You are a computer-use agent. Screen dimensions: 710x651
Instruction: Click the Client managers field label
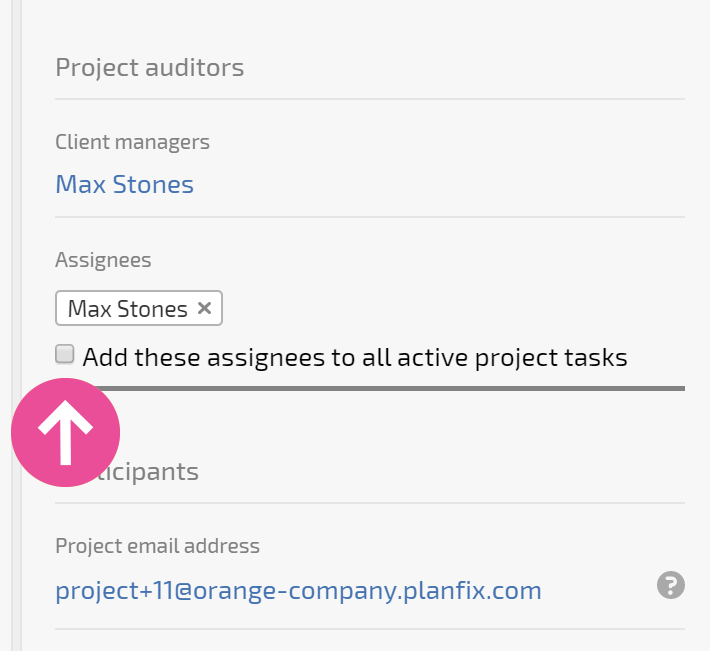click(x=132, y=142)
